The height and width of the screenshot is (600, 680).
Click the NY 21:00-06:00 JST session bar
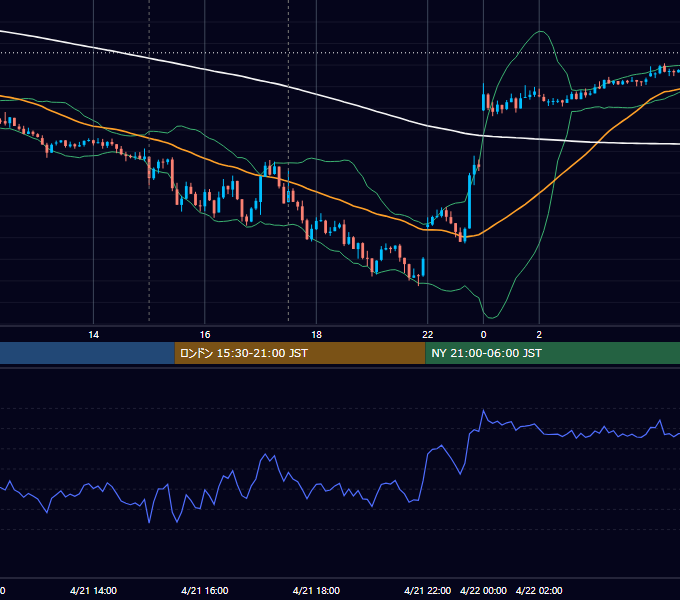[553, 353]
